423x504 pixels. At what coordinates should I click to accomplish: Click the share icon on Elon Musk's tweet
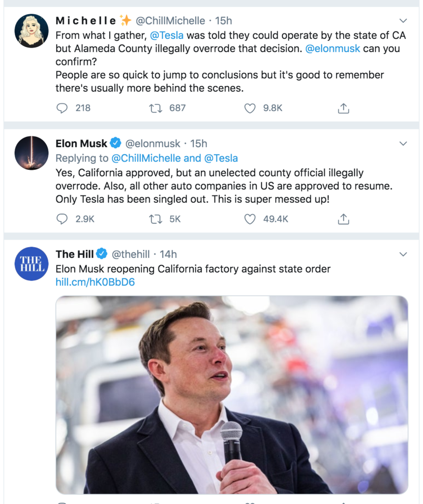pos(343,219)
